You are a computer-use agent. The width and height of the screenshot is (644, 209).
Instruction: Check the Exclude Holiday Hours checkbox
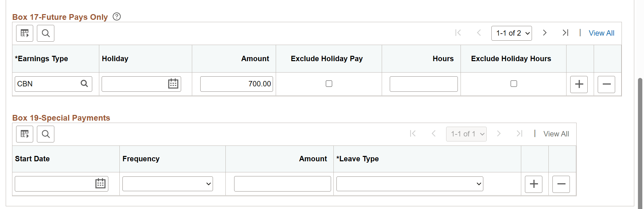514,84
